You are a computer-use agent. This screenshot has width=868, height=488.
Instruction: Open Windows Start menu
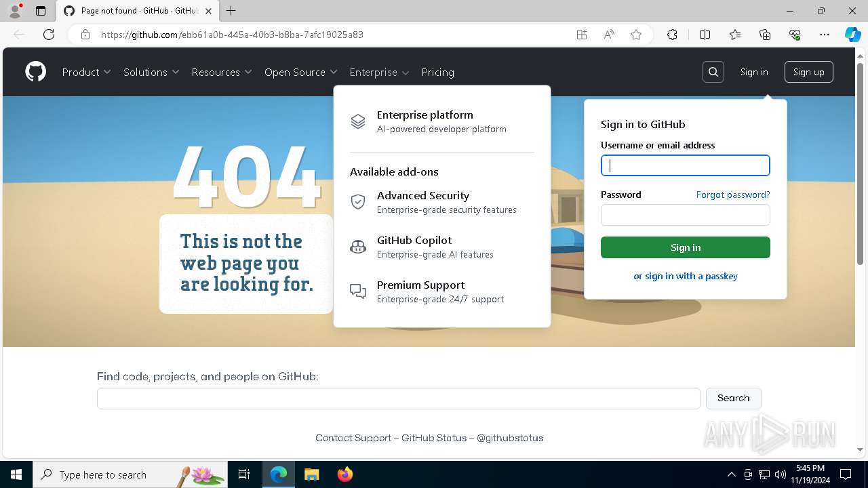(16, 474)
